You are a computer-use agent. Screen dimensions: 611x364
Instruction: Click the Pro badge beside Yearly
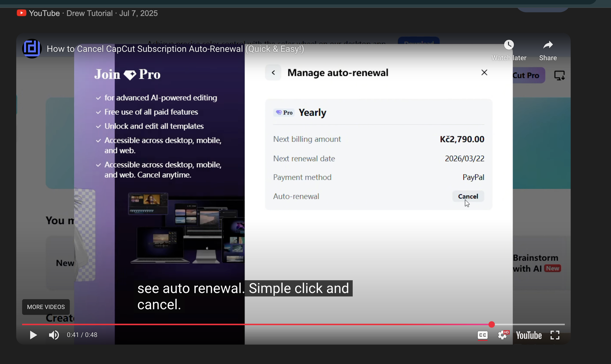click(x=284, y=113)
